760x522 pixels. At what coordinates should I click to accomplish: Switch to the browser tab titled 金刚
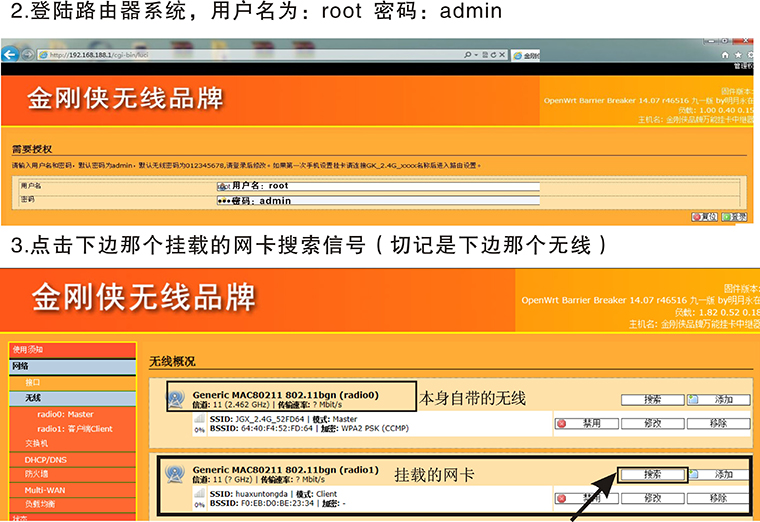pos(525,55)
